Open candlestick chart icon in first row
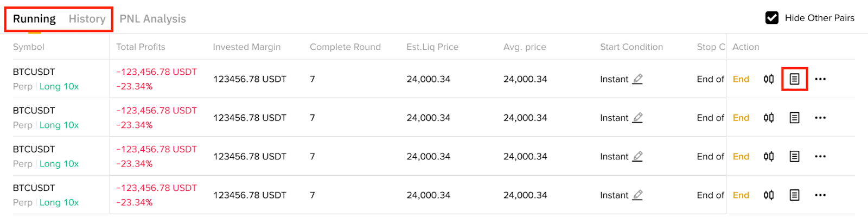This screenshot has width=868, height=224. (769, 79)
